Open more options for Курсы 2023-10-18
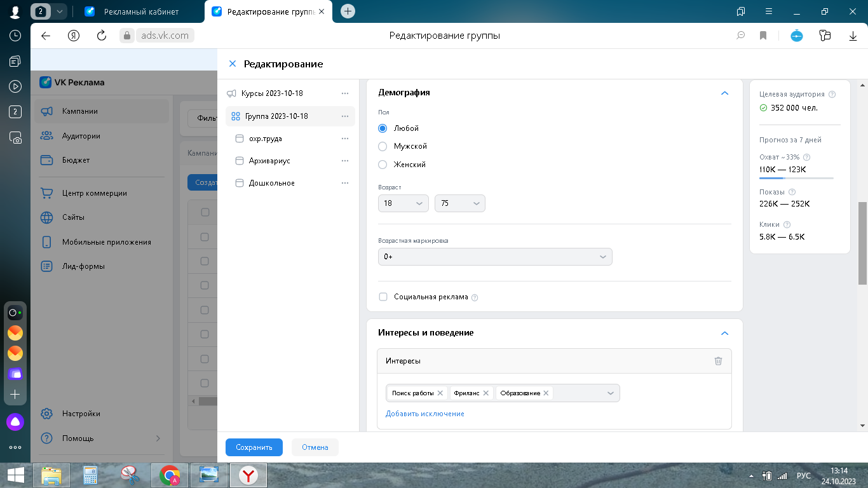The image size is (868, 488). click(345, 93)
